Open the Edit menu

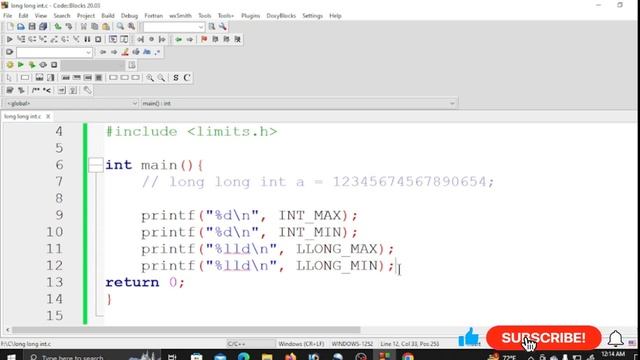tap(23, 16)
